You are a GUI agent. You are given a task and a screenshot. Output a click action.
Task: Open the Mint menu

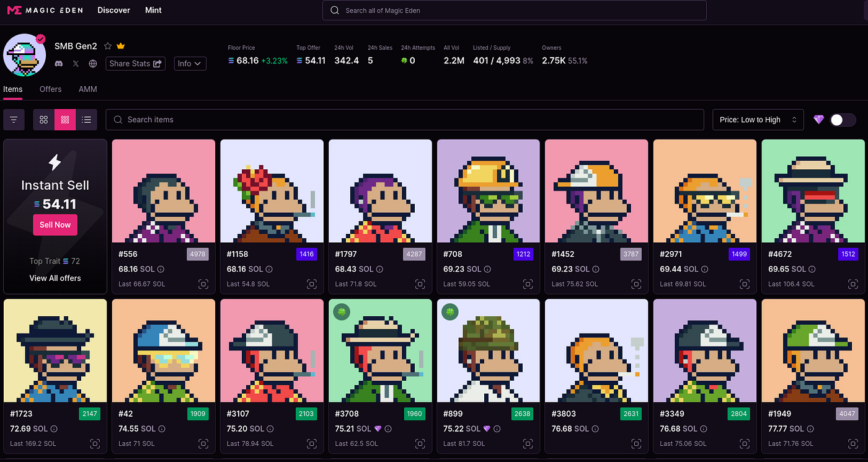point(153,10)
